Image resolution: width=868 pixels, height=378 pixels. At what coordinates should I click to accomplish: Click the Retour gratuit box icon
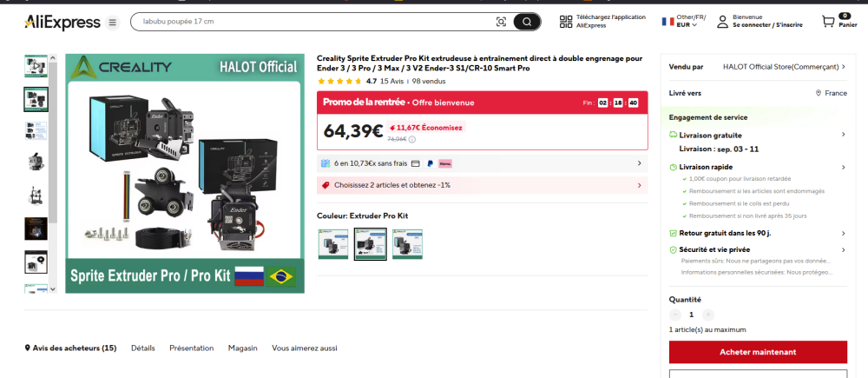pyautogui.click(x=674, y=234)
